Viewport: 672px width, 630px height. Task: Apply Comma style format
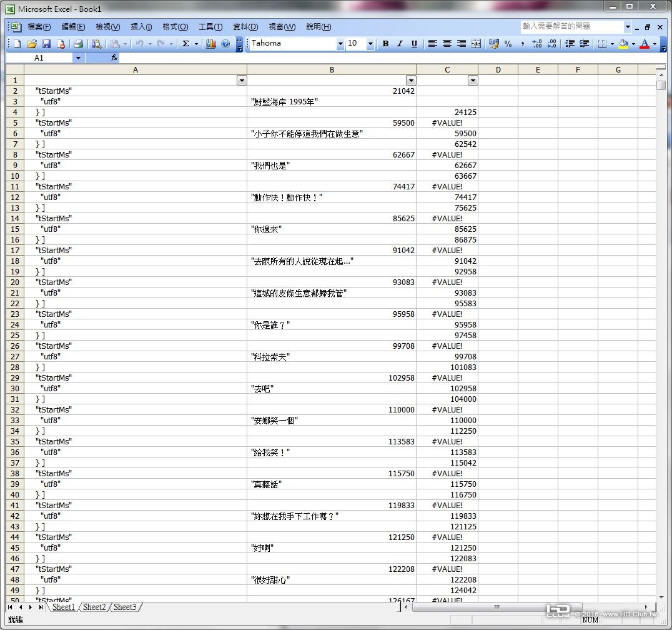pos(523,44)
